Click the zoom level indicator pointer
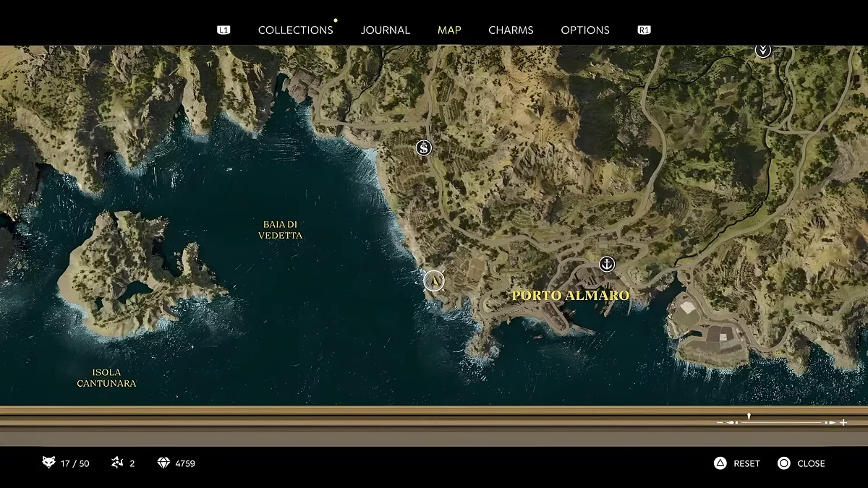Image resolution: width=868 pixels, height=488 pixels. pyautogui.click(x=749, y=416)
